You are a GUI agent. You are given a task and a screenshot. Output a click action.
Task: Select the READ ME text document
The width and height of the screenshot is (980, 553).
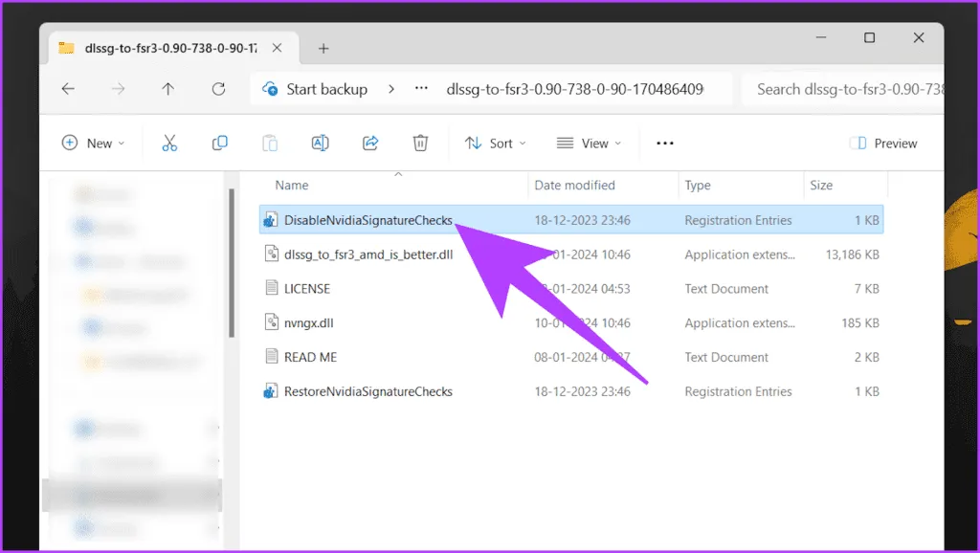pos(310,357)
